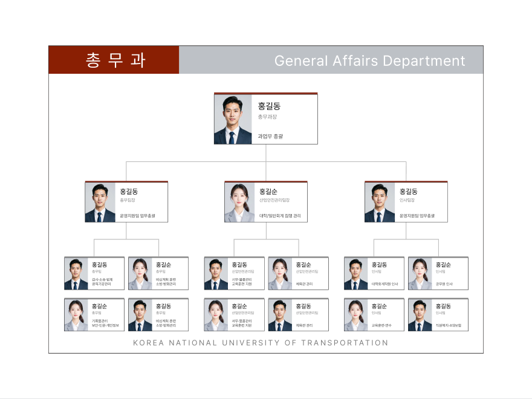This screenshot has height=399, width=532.
Task: Click the 대학/일반회계 집행 관리 duty text
Action: point(280,216)
